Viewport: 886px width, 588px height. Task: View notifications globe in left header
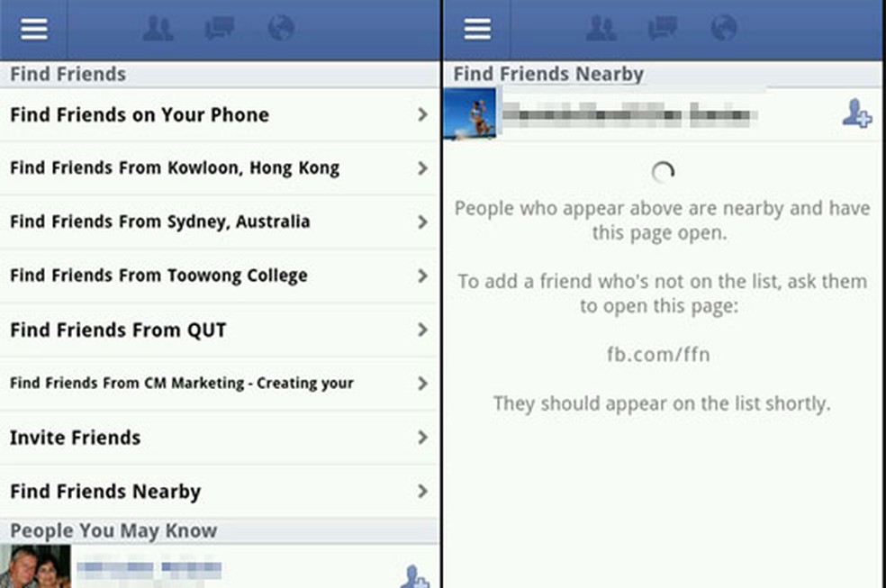click(281, 28)
